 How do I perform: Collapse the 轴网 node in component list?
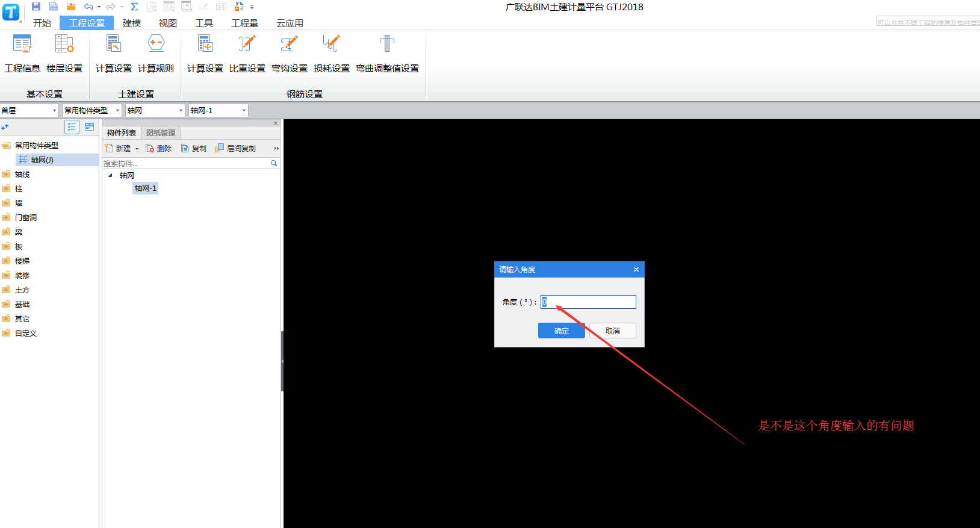click(110, 176)
